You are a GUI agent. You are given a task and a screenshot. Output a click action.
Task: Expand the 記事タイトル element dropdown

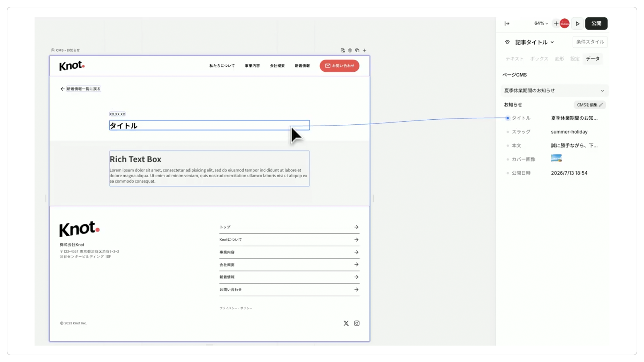[552, 42]
